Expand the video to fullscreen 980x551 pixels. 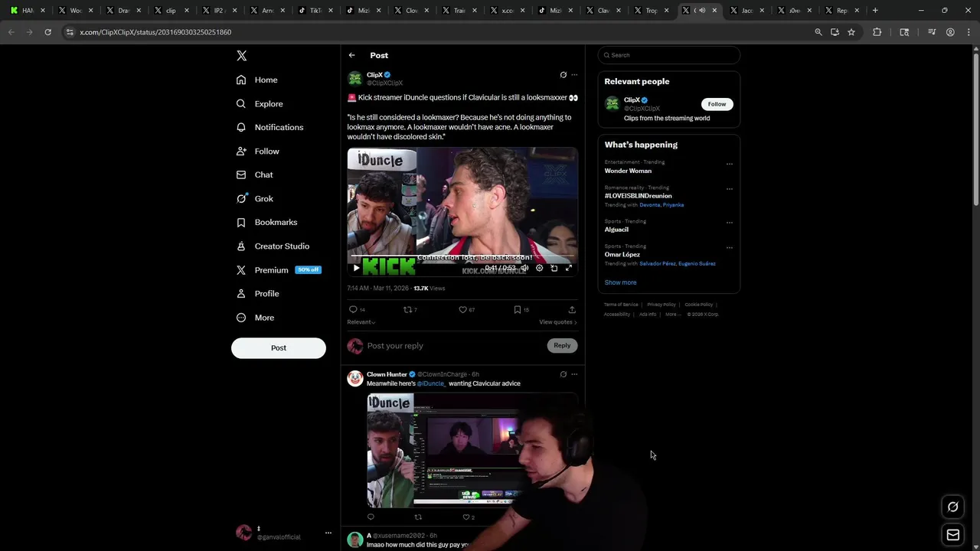568,268
